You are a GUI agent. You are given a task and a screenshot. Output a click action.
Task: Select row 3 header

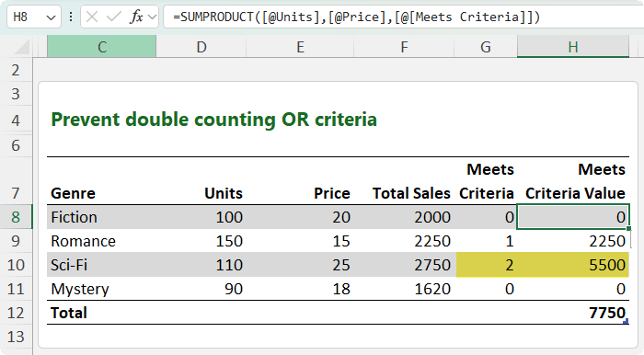point(16,94)
